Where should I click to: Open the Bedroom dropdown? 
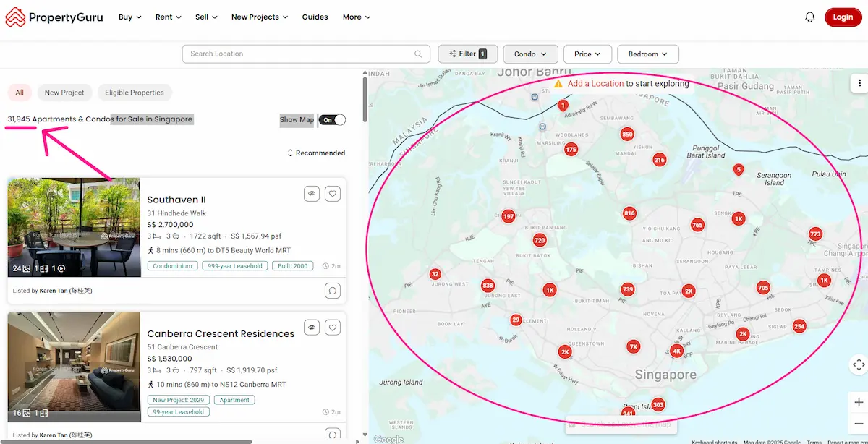click(648, 54)
